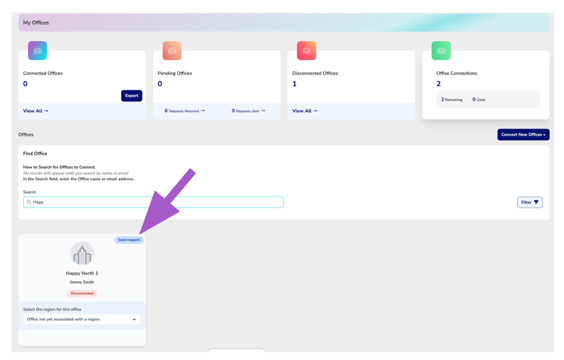Click the Happy North 1 building avatar
The height and width of the screenshot is (360, 564).
pos(82,253)
